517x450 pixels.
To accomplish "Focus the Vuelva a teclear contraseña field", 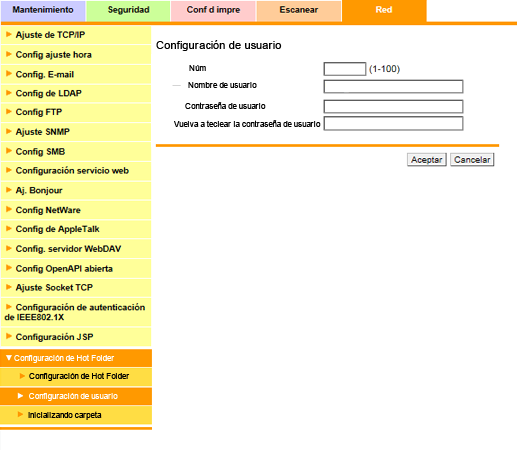I will coord(393,123).
